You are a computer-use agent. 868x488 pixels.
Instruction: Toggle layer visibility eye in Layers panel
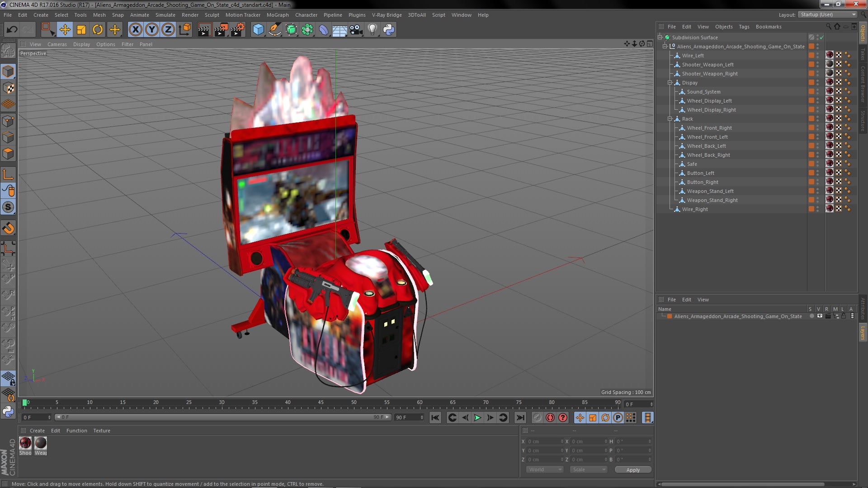point(820,316)
